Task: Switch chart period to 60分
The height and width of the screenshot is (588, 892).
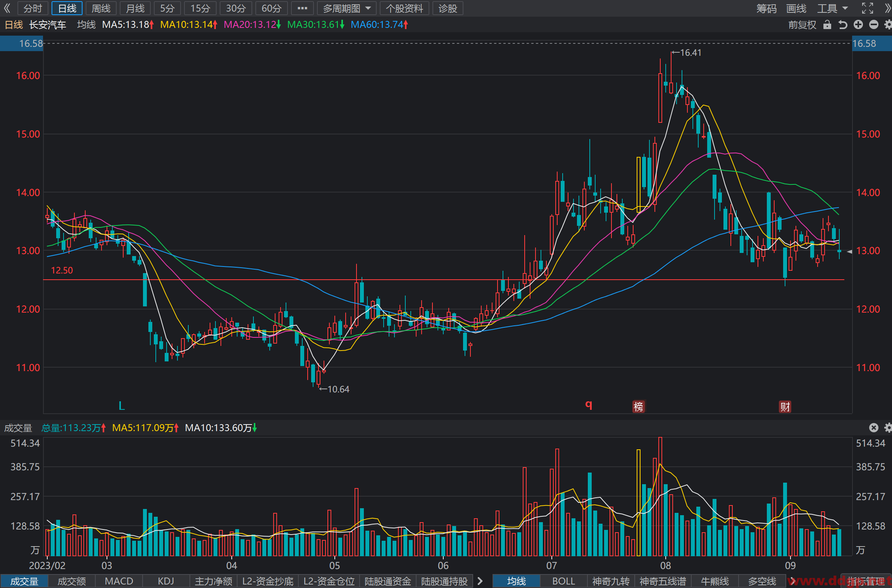Action: point(271,8)
